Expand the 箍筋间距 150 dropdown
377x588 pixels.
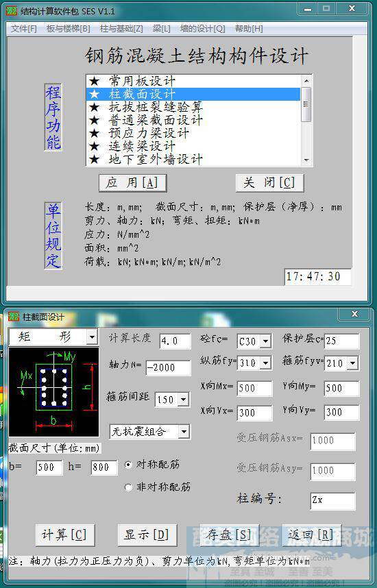pos(183,400)
